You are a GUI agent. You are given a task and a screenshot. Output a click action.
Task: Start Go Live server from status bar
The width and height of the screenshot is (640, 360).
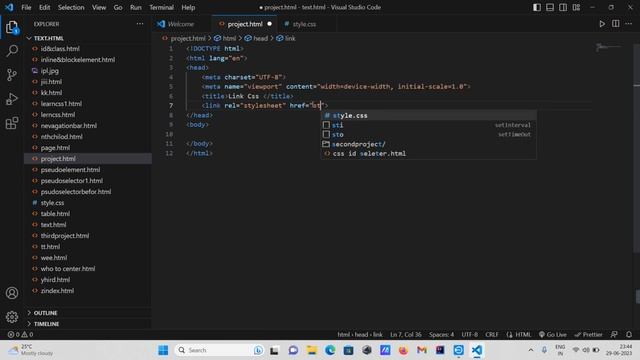(552, 334)
